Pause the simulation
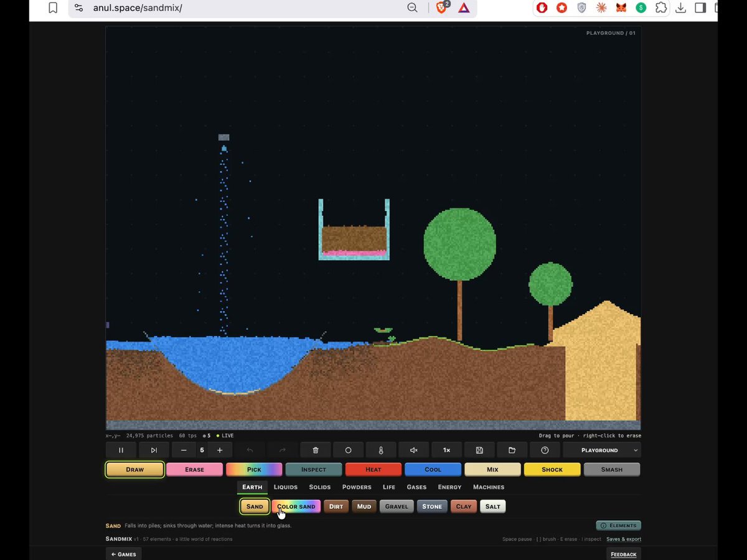Viewport: 747px width, 560px height. [x=121, y=450]
